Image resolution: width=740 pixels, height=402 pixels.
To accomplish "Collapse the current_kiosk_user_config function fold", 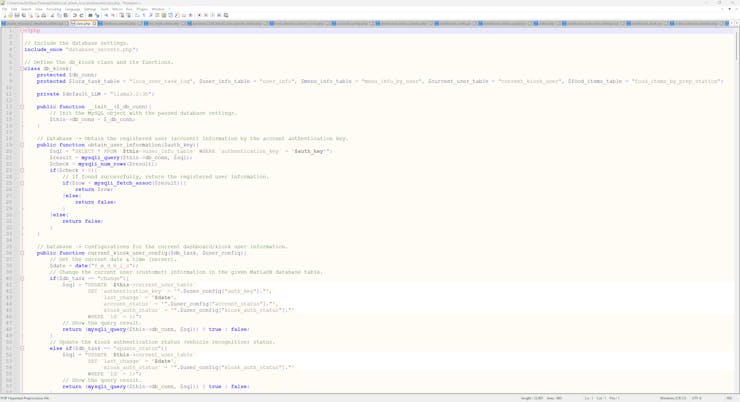I will click(x=22, y=253).
